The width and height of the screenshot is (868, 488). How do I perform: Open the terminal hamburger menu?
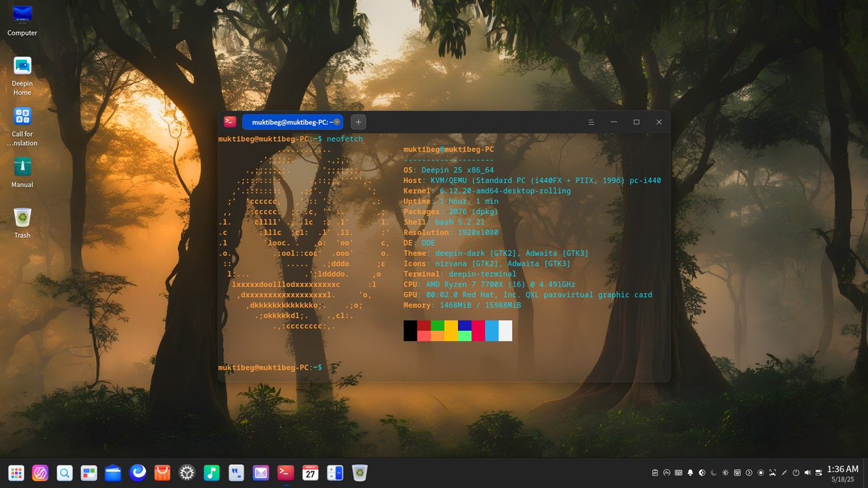click(x=591, y=122)
